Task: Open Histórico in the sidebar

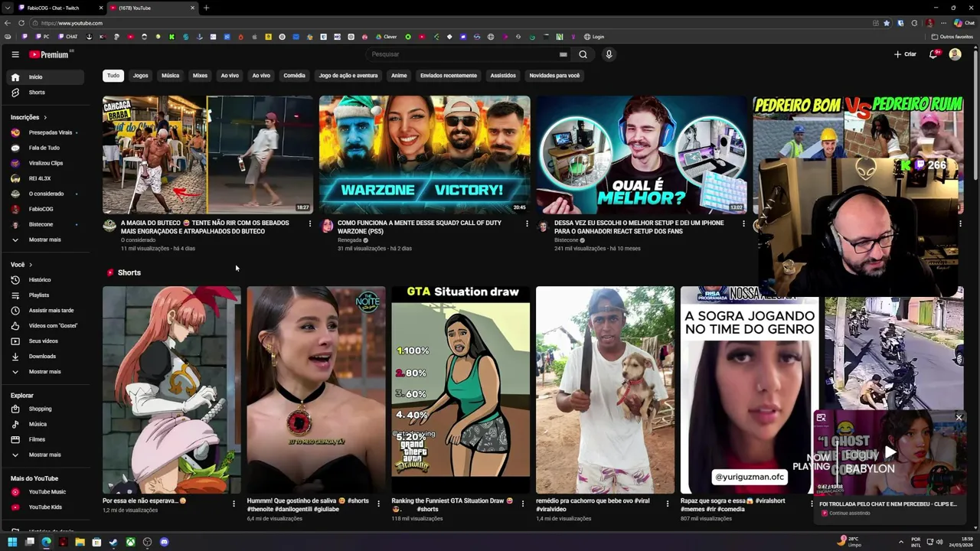Action: pos(45,280)
